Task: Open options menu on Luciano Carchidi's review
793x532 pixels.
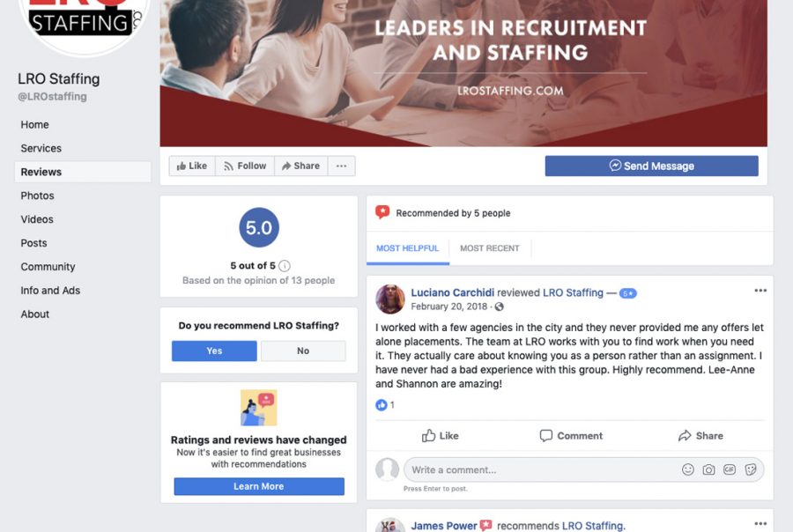Action: tap(760, 291)
